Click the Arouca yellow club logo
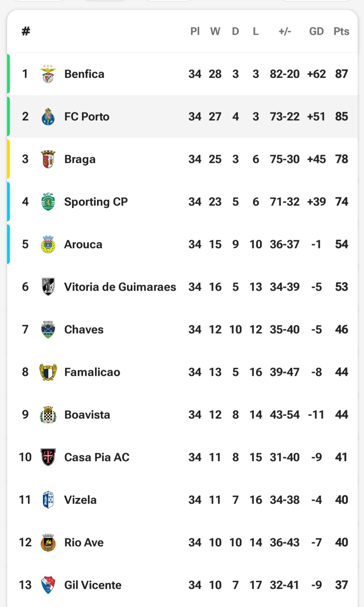Image resolution: width=364 pixels, height=607 pixels. coord(48,244)
